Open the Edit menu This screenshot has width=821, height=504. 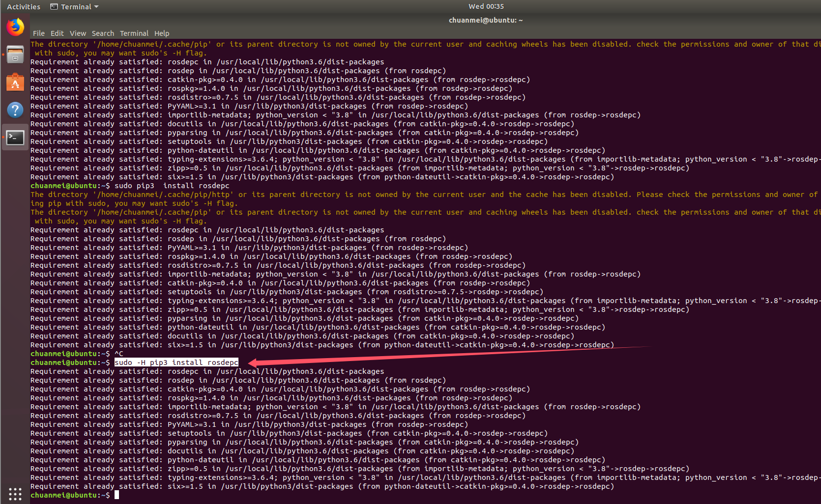pos(57,33)
